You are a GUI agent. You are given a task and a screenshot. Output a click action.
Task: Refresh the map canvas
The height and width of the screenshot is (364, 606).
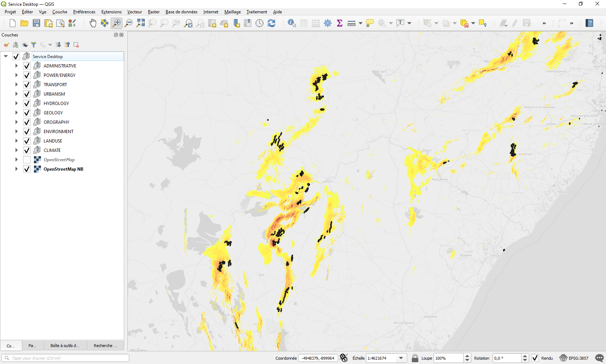pyautogui.click(x=271, y=23)
